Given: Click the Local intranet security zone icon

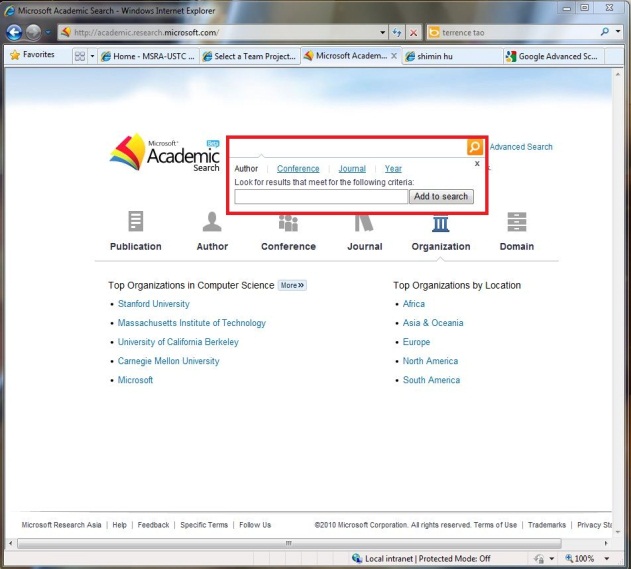Looking at the screenshot, I should pos(357,558).
